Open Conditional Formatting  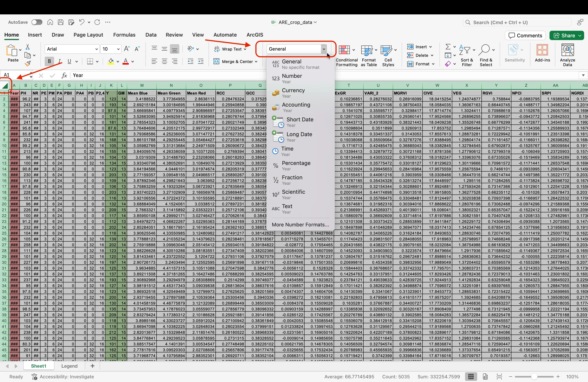[x=347, y=56]
